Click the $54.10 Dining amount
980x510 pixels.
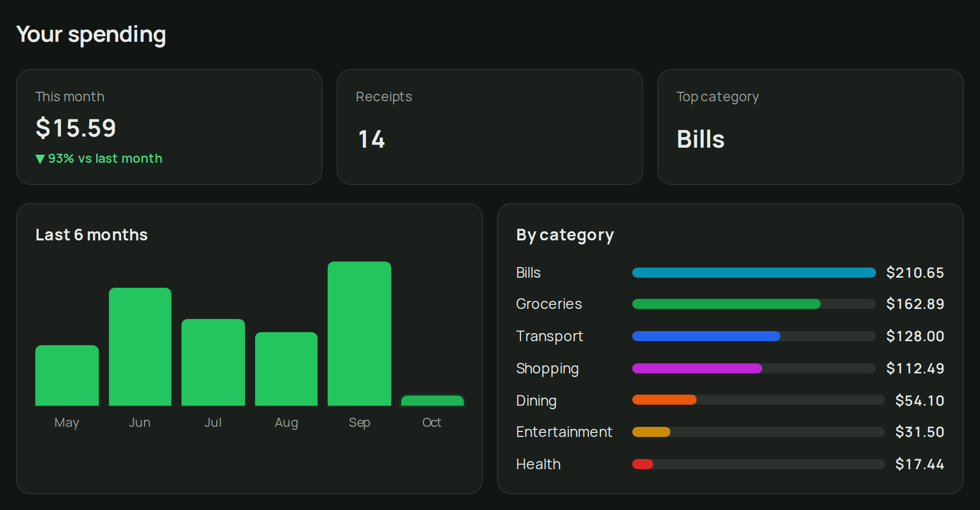(920, 401)
